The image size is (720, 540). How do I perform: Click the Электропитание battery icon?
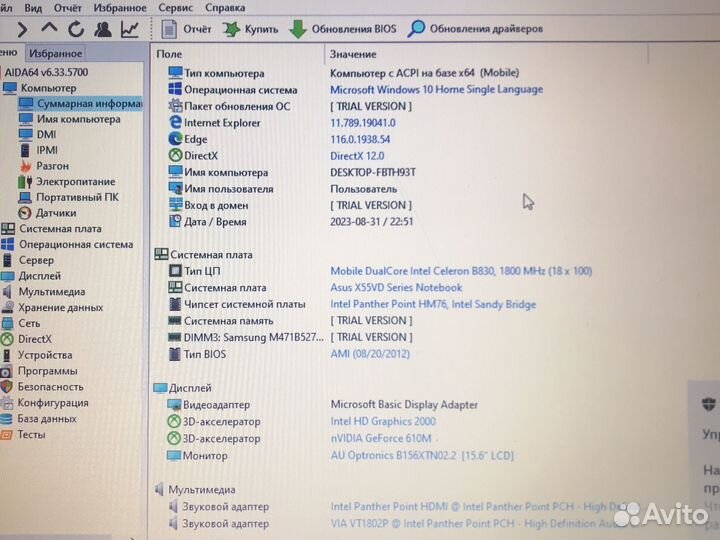[25, 182]
